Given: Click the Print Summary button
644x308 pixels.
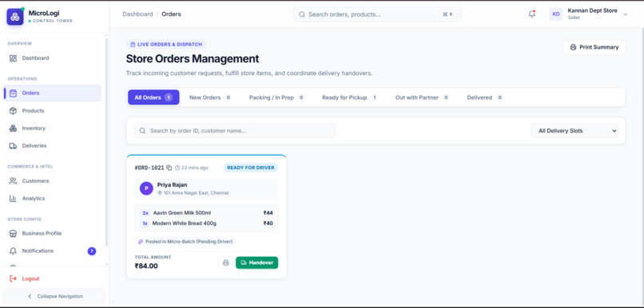Looking at the screenshot, I should pyautogui.click(x=594, y=47).
